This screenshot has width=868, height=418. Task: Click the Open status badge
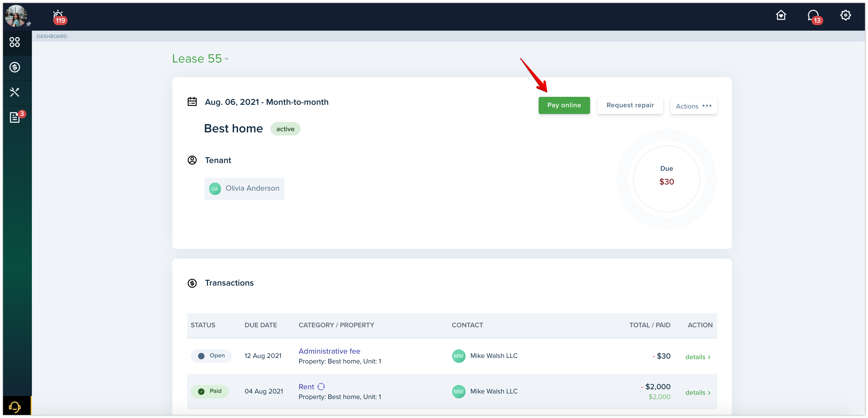[x=211, y=356]
